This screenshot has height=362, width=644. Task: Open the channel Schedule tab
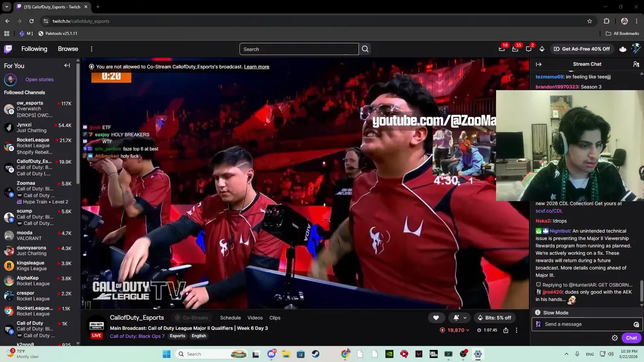230,318
